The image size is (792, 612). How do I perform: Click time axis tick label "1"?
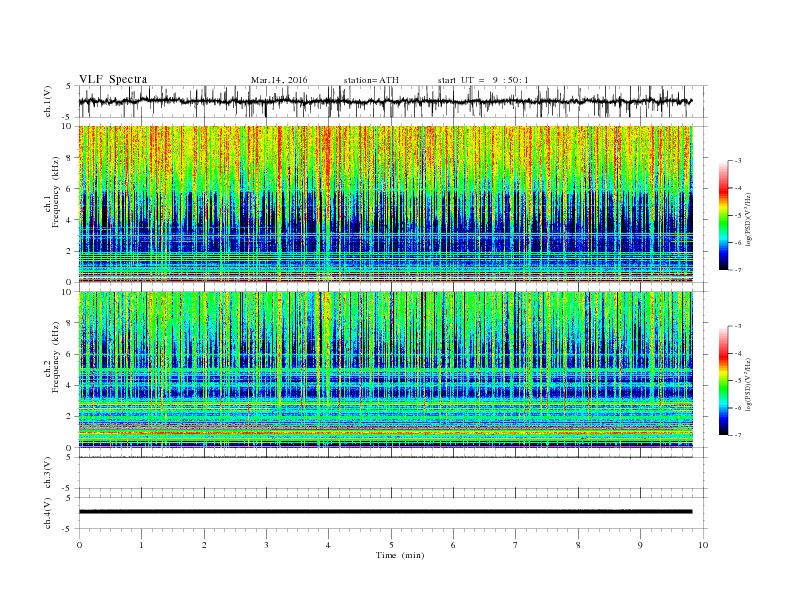coord(141,545)
